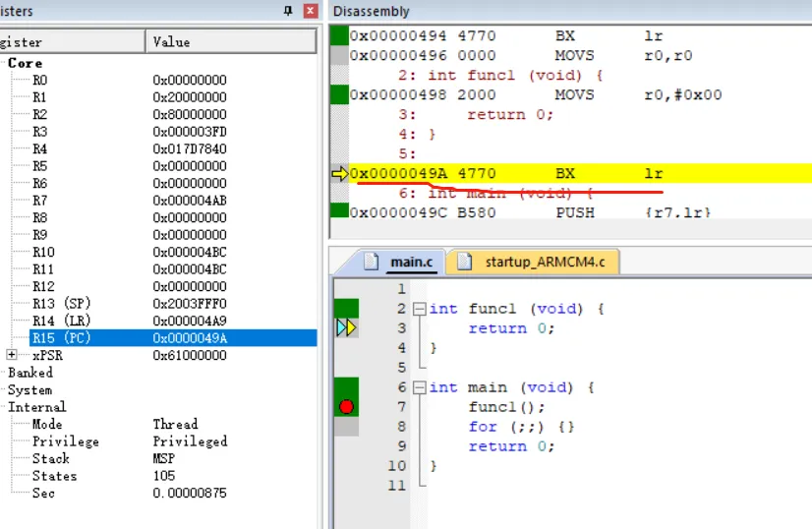This screenshot has height=529, width=812.
Task: Click the execution arrow marker beside line 3
Action: (x=346, y=327)
